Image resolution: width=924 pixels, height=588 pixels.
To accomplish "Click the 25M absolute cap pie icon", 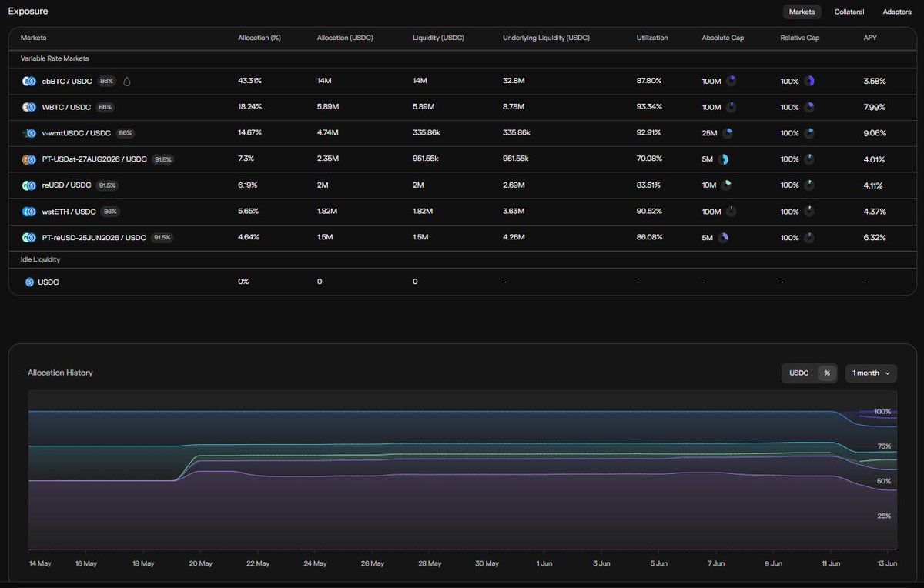I will click(727, 133).
